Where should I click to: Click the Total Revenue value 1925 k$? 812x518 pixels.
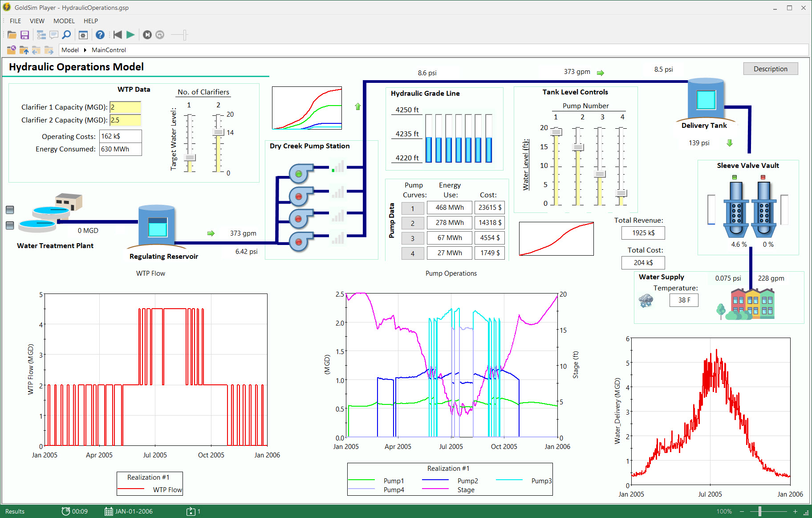[643, 233]
